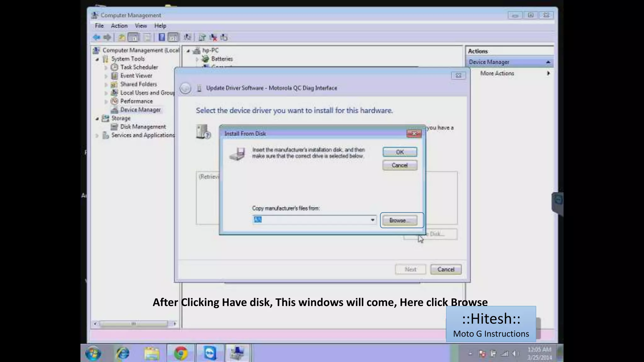Open Internet Explorer from the taskbar
This screenshot has width=644, height=362.
click(x=123, y=353)
